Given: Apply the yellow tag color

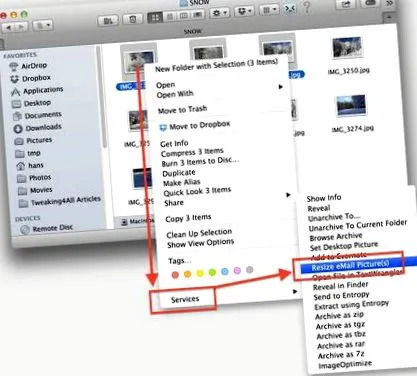Looking at the screenshot, I should 200,273.
